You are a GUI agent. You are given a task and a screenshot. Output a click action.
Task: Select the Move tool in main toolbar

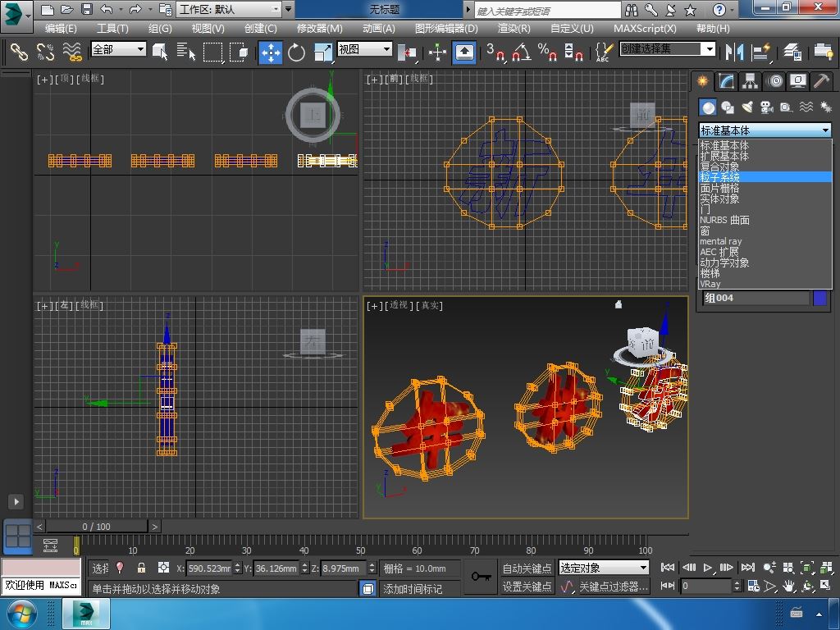(x=271, y=52)
